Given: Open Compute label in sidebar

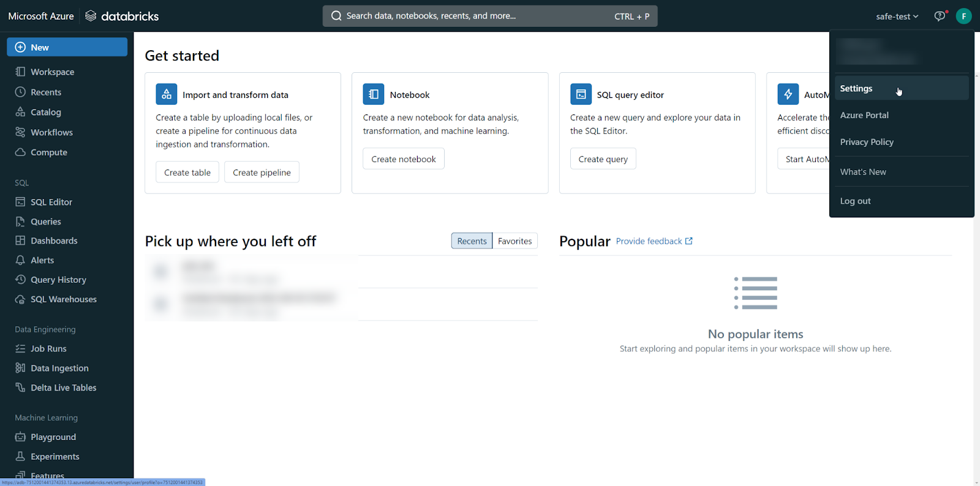Looking at the screenshot, I should 49,152.
